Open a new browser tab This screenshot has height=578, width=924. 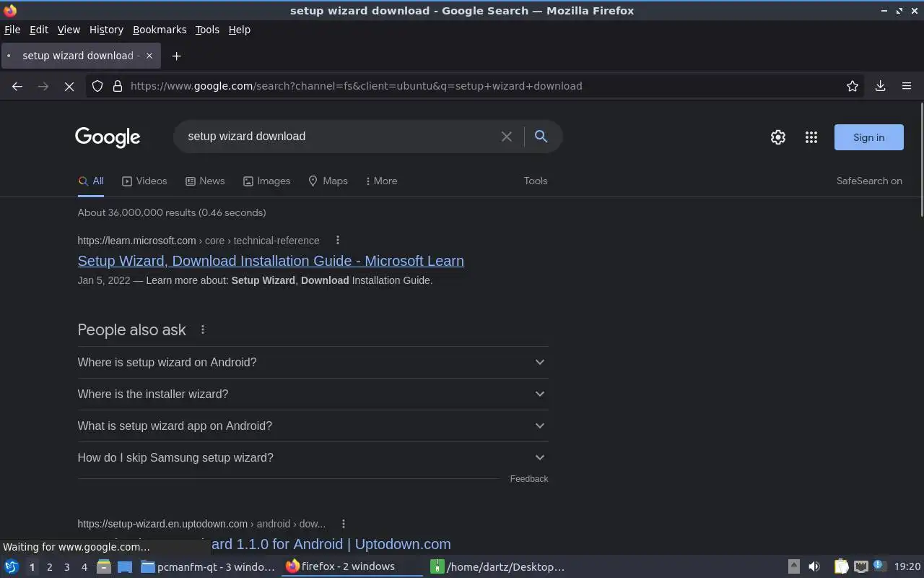tap(176, 56)
